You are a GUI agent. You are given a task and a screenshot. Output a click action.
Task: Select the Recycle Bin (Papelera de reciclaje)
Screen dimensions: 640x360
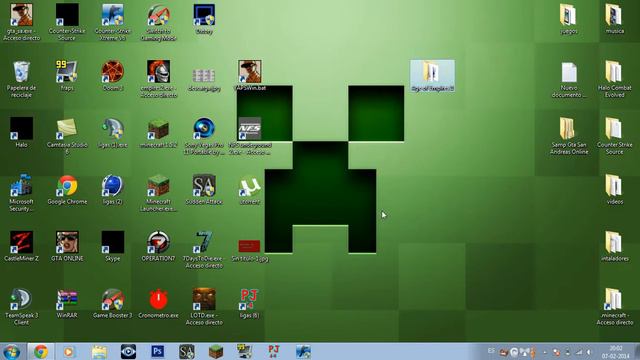click(x=22, y=79)
